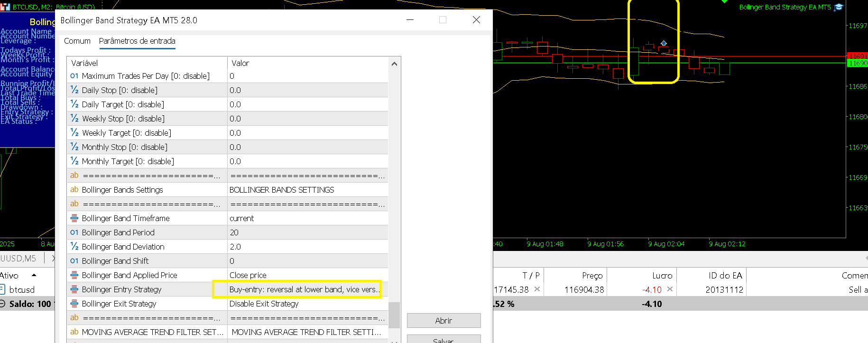Image resolution: width=868 pixels, height=343 pixels.
Task: Click the Preço column header
Action: 592,276
